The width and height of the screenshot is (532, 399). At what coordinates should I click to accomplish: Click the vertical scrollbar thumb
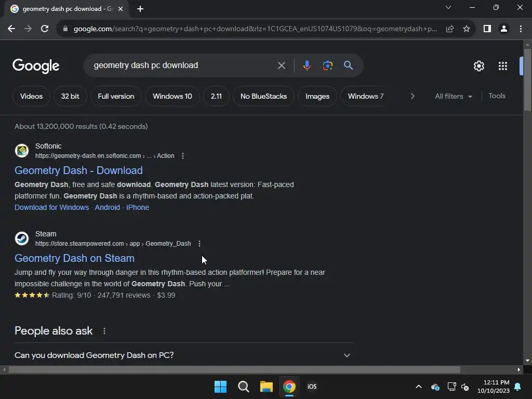527,79
